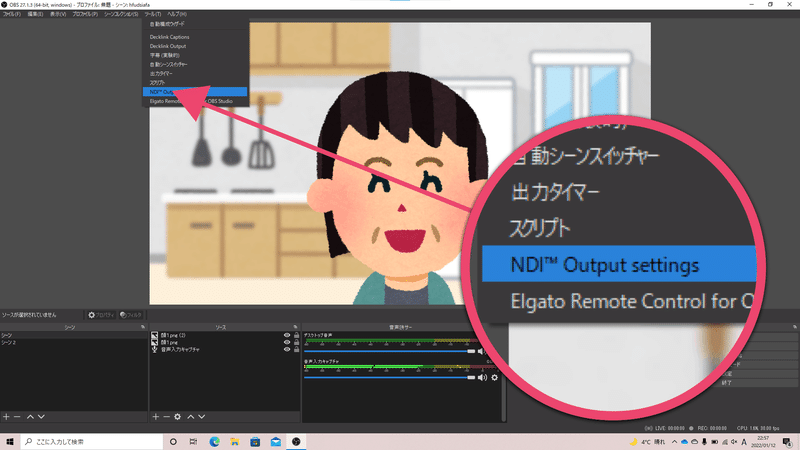Click the フィルタ button

click(131, 315)
